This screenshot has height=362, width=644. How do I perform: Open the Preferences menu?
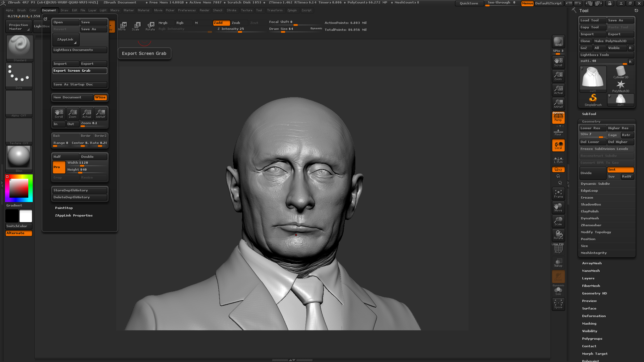click(x=187, y=10)
